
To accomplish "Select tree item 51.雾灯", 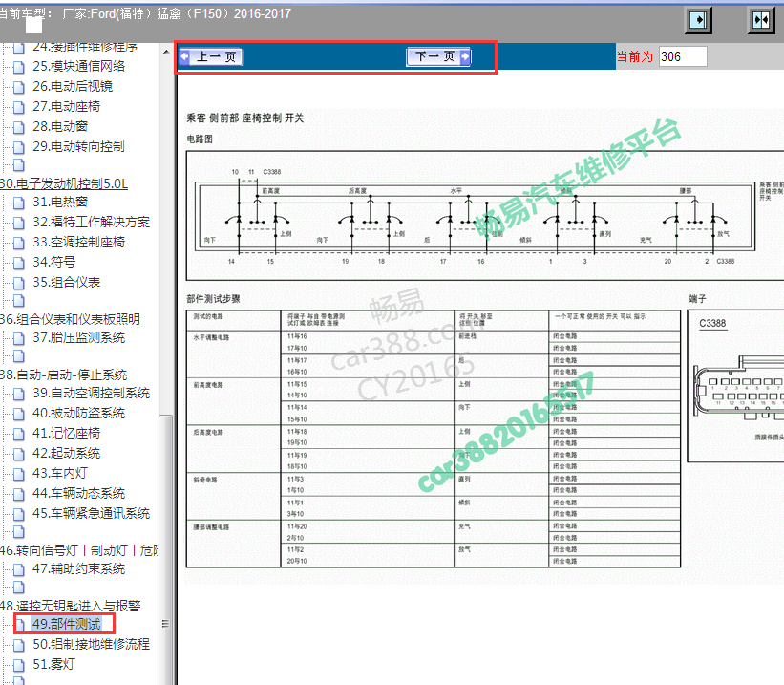I will point(54,664).
